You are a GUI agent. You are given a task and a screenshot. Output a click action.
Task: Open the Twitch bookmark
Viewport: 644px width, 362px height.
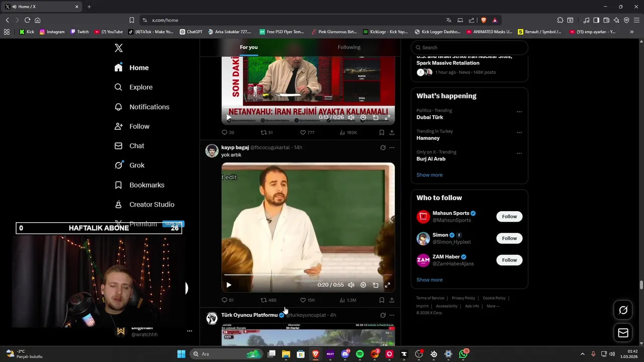(79, 32)
